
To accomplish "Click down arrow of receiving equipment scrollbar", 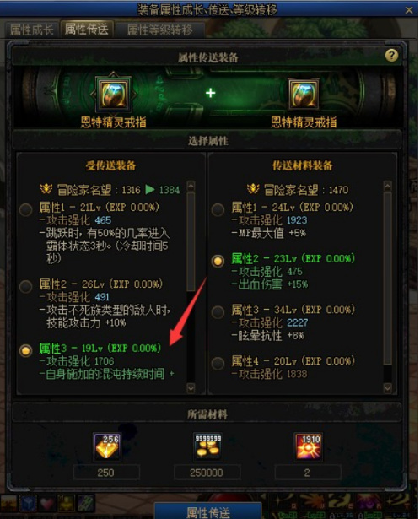I will coord(191,388).
